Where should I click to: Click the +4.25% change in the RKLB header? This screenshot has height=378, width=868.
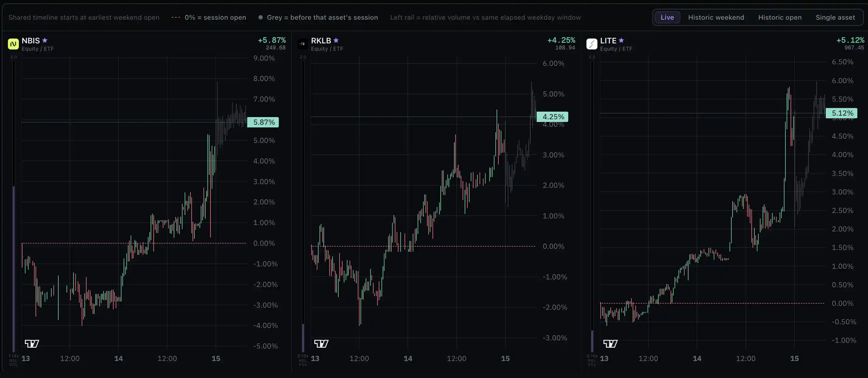pos(561,40)
